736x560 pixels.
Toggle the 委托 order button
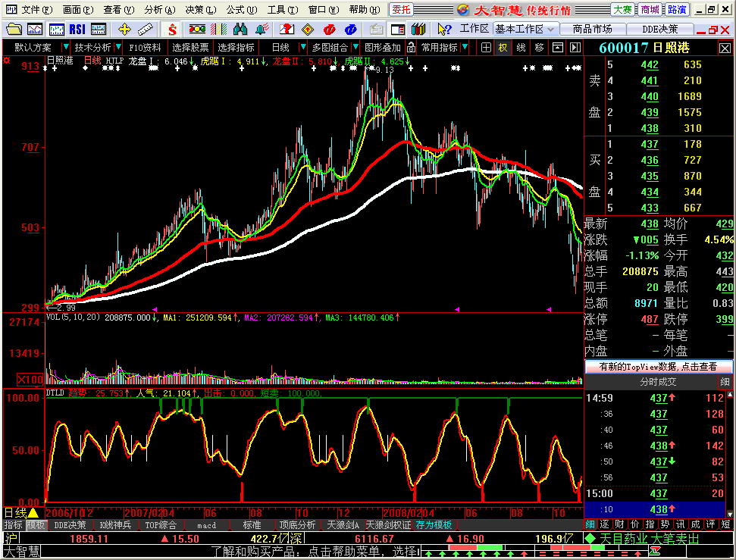point(401,9)
